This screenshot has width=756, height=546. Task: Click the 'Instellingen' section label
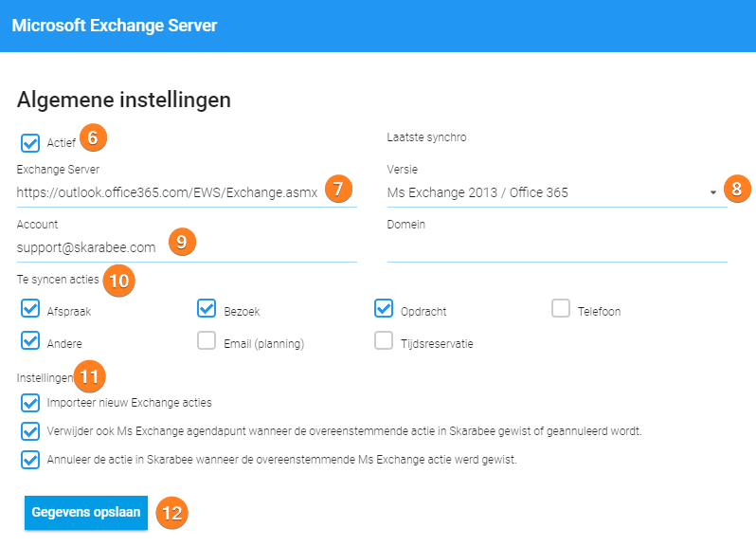[45, 377]
